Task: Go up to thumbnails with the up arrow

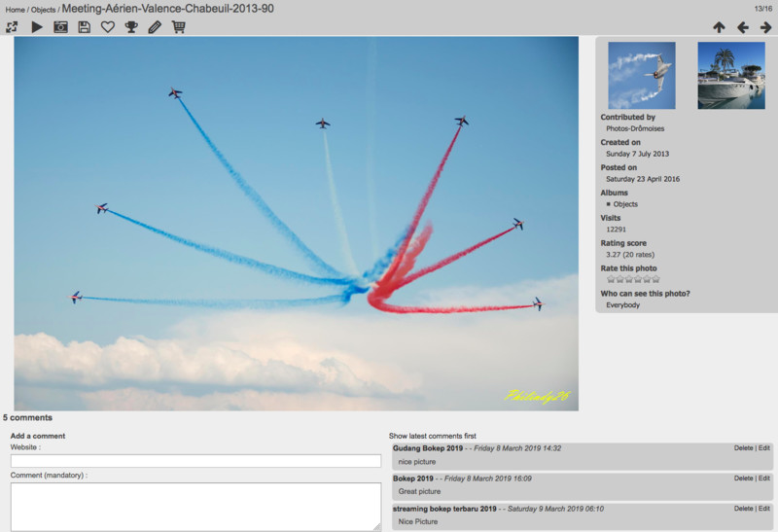Action: click(719, 28)
